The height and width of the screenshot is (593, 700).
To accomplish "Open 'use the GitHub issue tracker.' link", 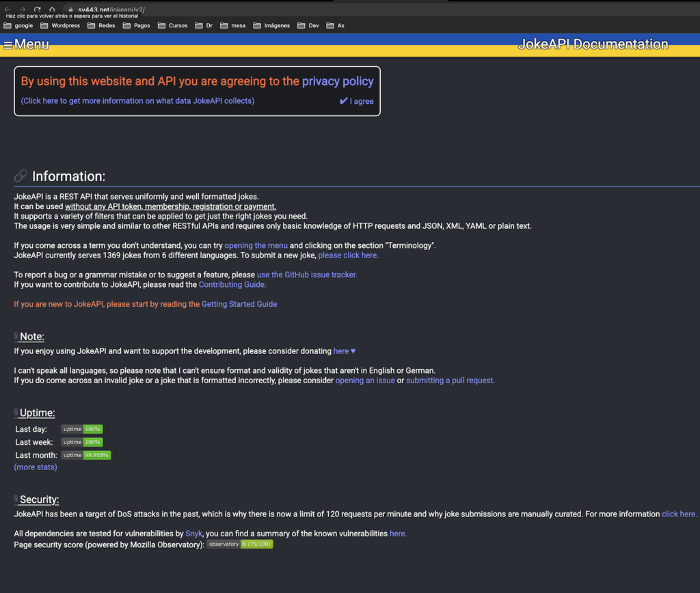I will point(307,275).
